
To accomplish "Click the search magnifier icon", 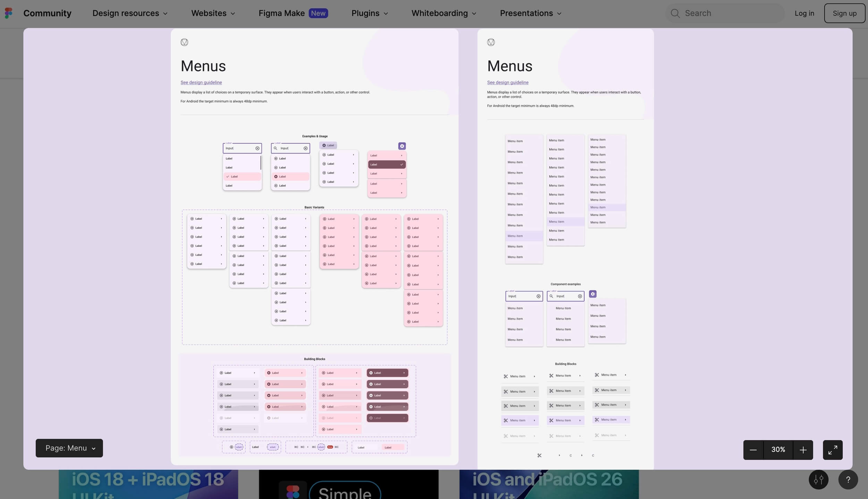I will [x=675, y=13].
